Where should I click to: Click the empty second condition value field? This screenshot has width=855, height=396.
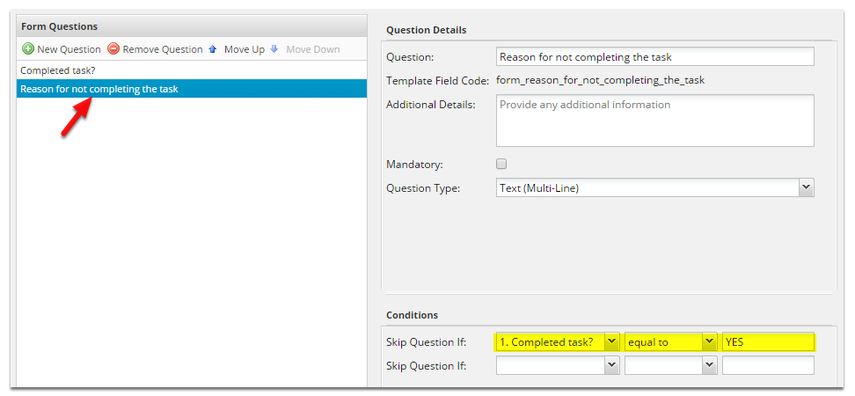pyautogui.click(x=768, y=365)
